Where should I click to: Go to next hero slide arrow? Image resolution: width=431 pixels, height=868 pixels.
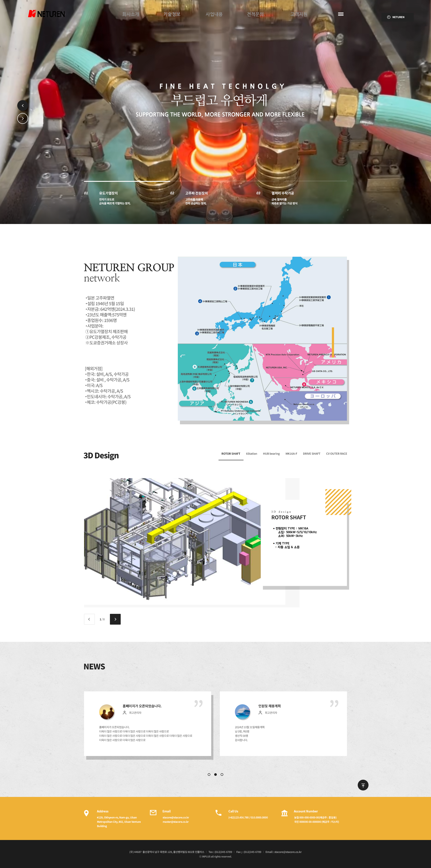click(23, 119)
